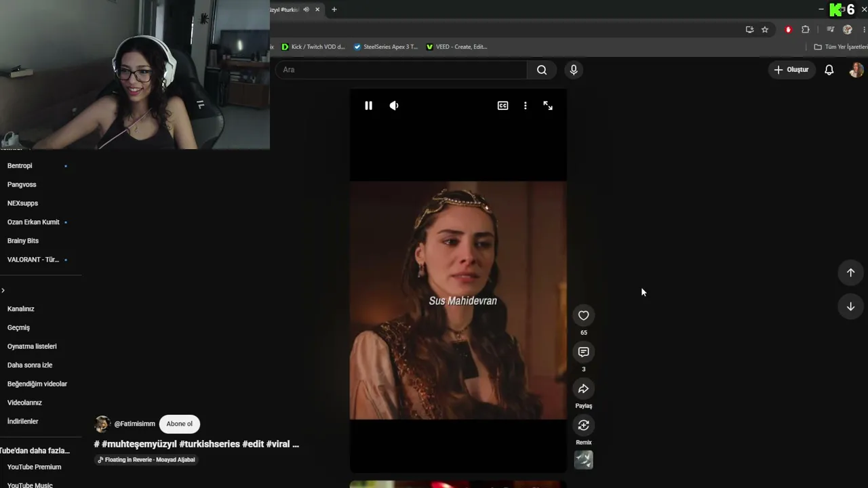This screenshot has height=488, width=868.
Task: Expand the sidebar section chevron above Kanalınız
Action: pyautogui.click(x=3, y=290)
